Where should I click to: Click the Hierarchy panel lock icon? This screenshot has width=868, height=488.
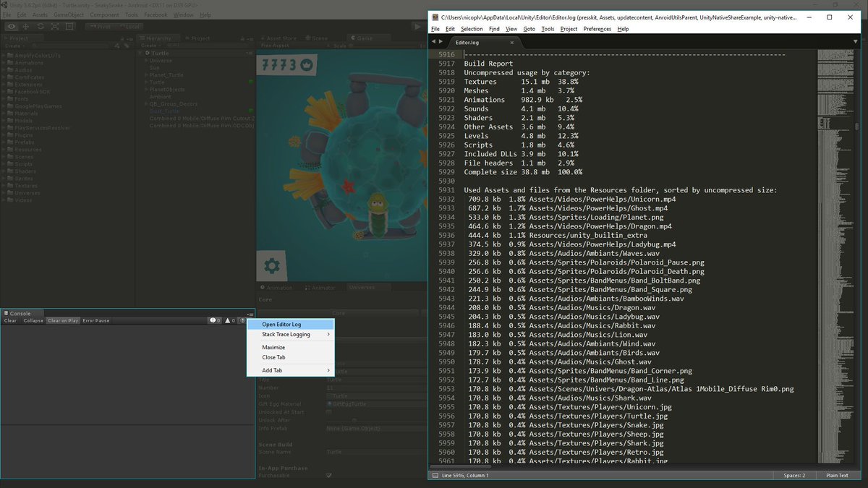[x=243, y=38]
